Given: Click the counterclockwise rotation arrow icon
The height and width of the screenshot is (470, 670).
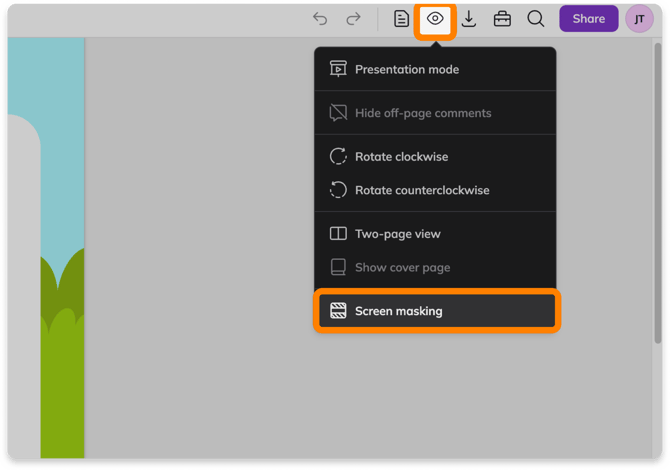Looking at the screenshot, I should click(338, 190).
